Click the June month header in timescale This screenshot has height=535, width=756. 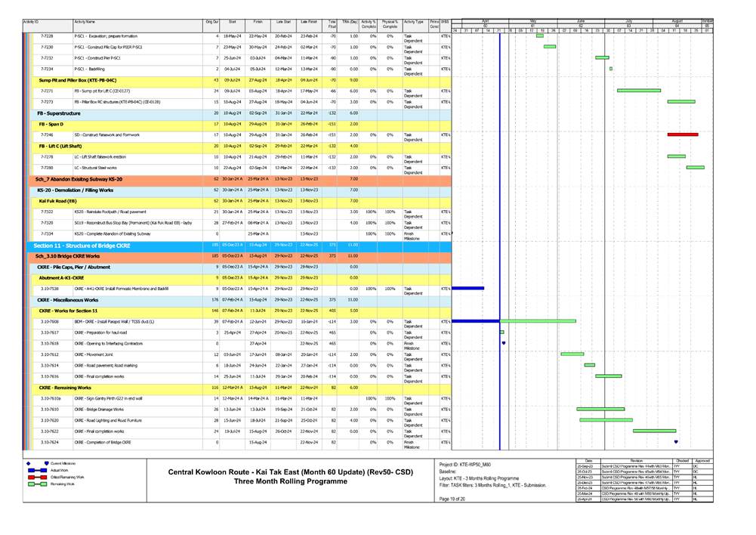(x=580, y=20)
